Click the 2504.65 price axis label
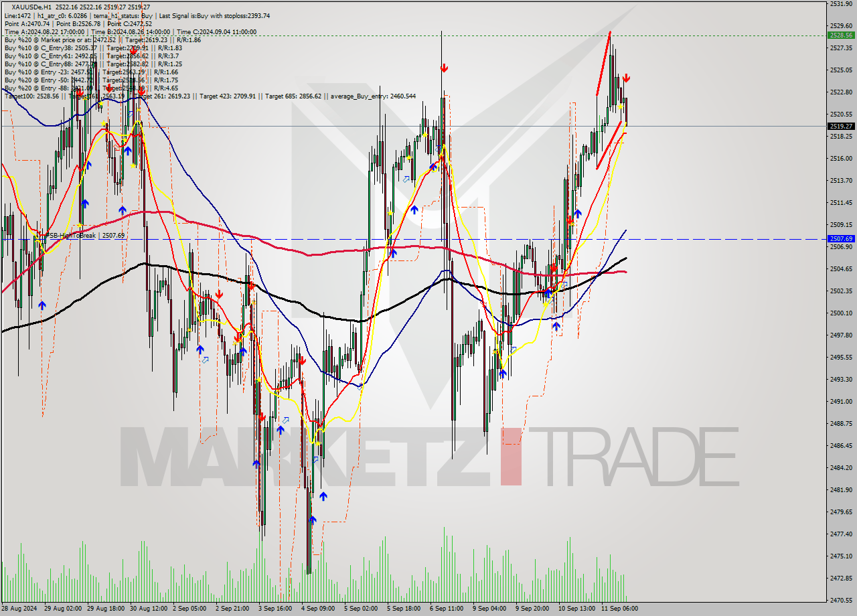The width and height of the screenshot is (857, 616). click(841, 268)
